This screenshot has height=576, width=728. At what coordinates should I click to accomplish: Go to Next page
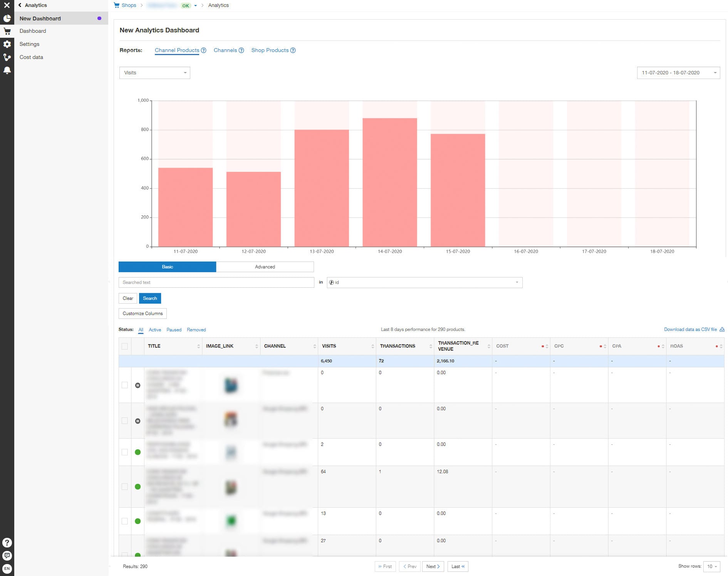point(433,566)
